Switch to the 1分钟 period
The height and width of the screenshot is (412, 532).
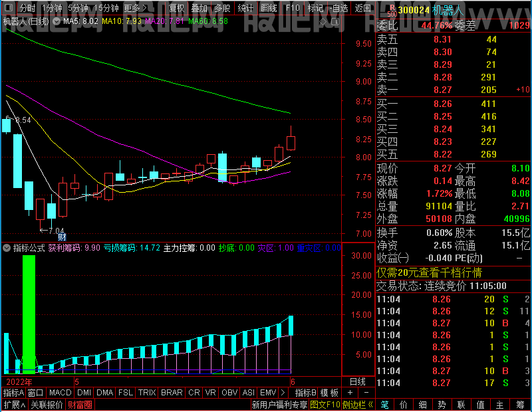coord(52,8)
